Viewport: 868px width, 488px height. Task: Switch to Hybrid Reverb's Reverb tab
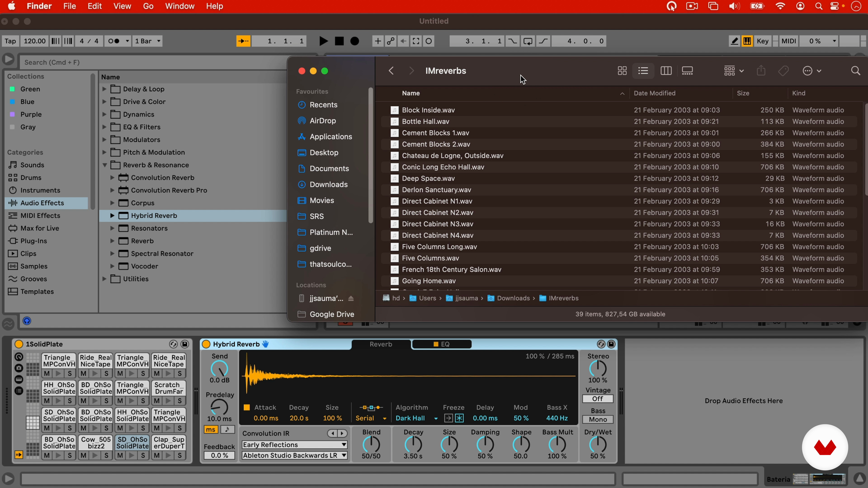(381, 344)
